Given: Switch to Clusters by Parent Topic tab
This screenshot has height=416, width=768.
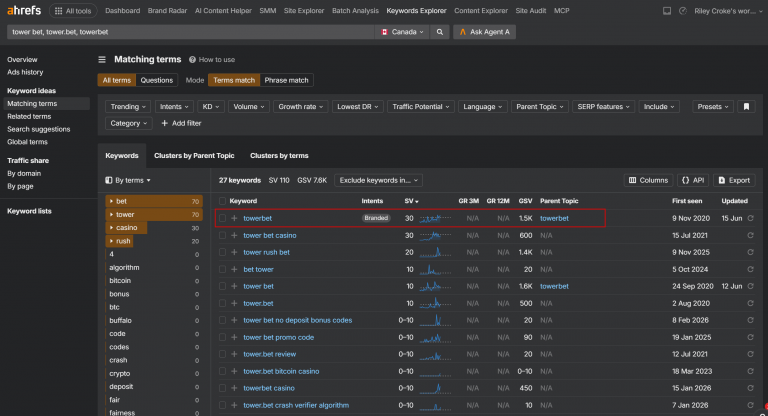Looking at the screenshot, I should [x=194, y=156].
